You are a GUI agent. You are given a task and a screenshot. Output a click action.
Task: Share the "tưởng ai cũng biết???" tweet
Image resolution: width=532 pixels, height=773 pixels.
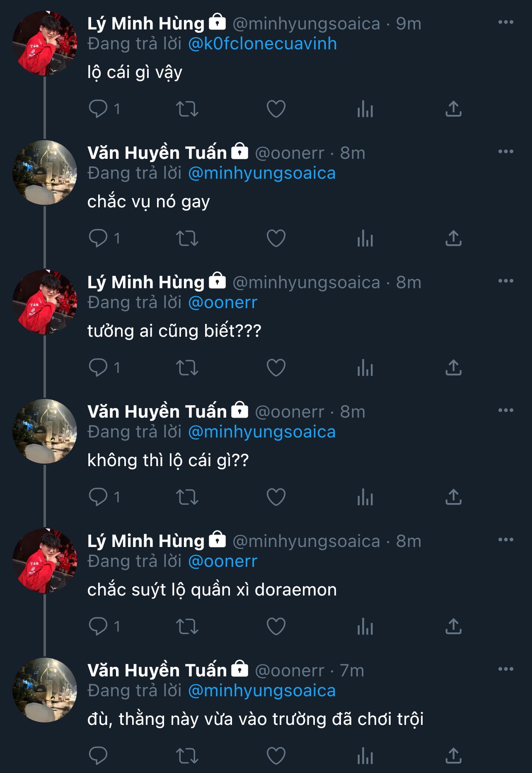coord(453,368)
